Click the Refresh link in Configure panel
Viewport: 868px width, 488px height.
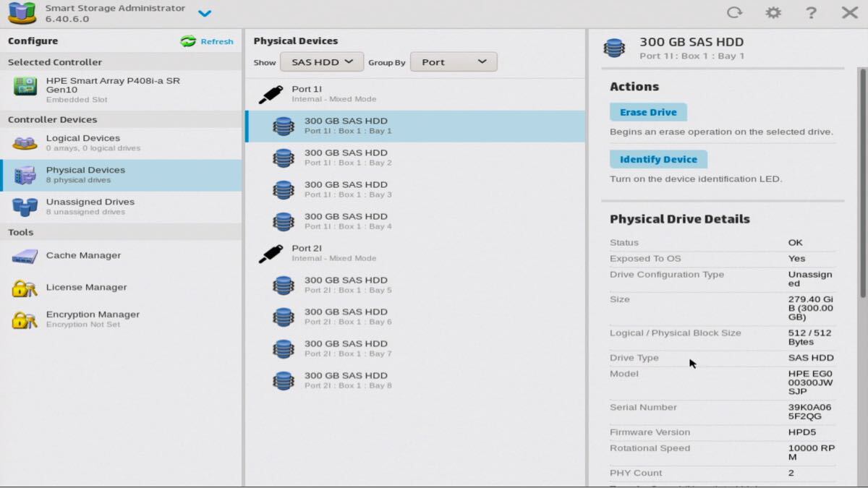pyautogui.click(x=217, y=42)
